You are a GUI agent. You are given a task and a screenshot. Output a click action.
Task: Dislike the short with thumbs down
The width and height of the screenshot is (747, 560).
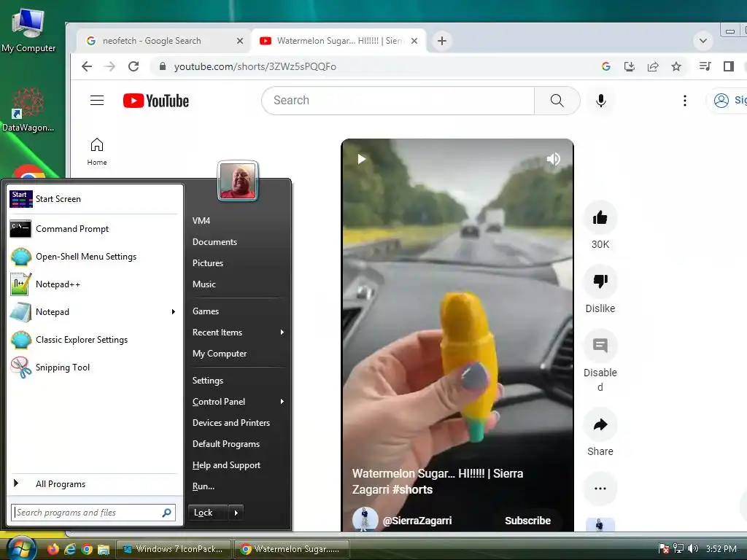600,281
